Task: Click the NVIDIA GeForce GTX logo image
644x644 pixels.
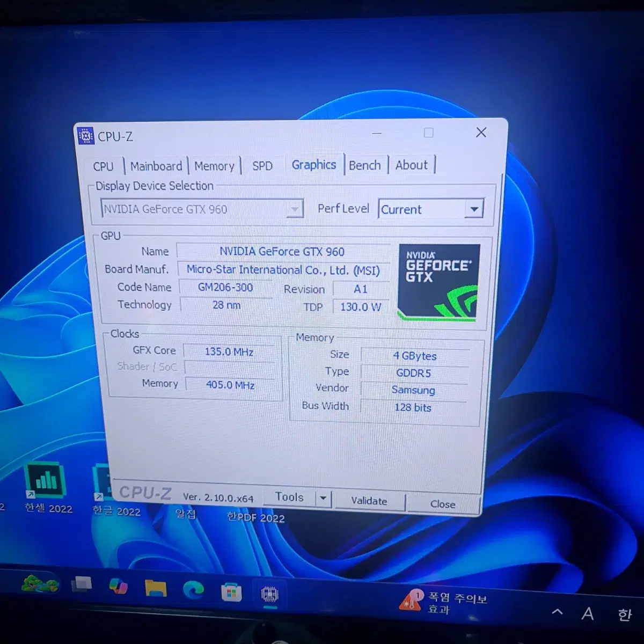Action: [438, 282]
